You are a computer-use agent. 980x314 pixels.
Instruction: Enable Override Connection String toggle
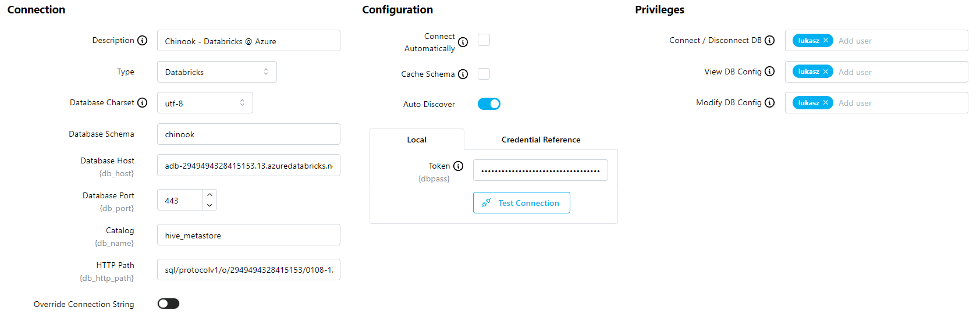tap(168, 304)
